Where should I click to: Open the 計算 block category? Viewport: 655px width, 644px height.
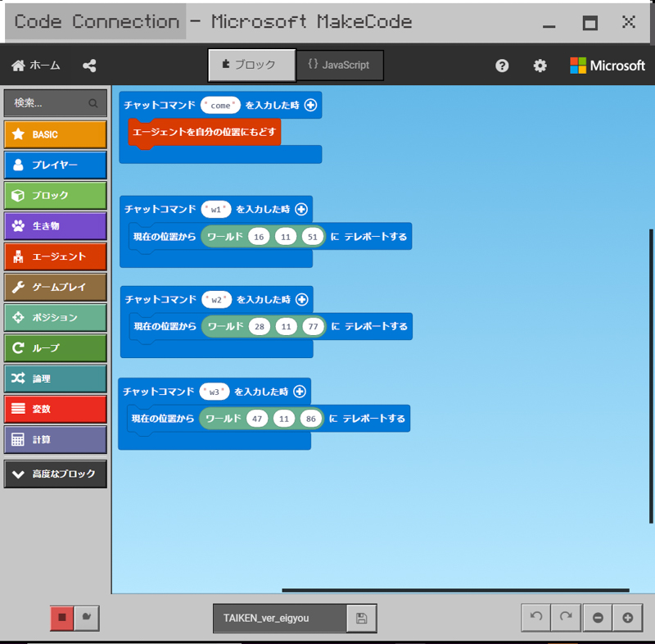[x=55, y=440]
